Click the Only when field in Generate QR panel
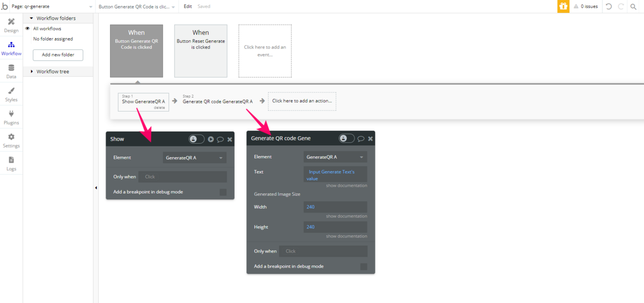 tap(323, 251)
